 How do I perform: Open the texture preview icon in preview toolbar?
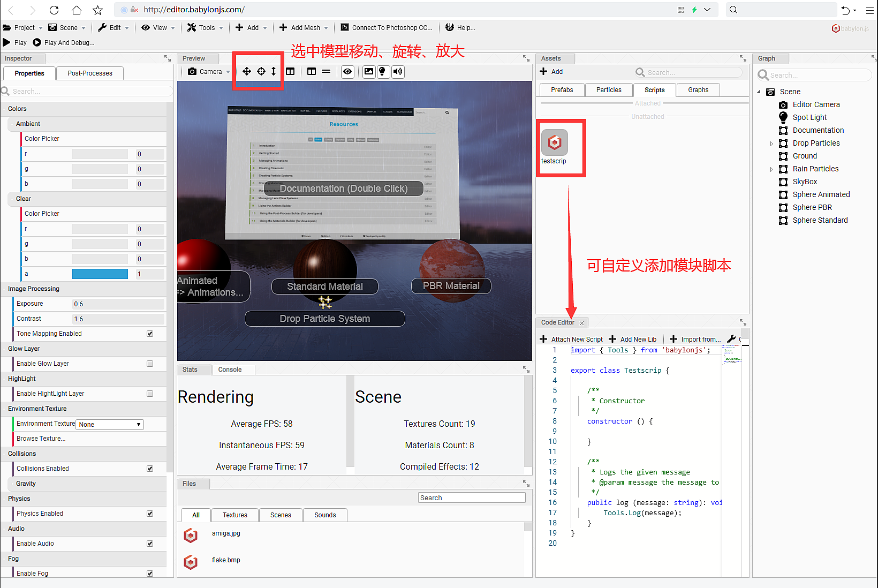tap(369, 72)
